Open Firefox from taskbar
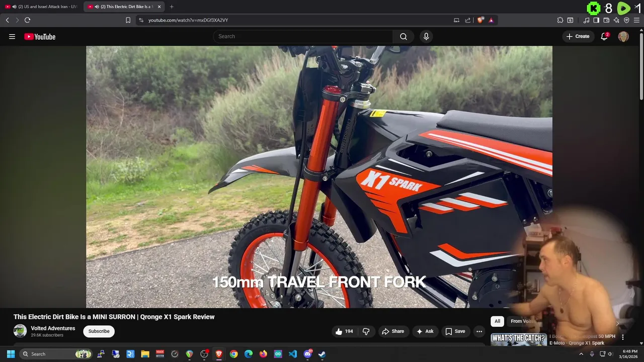Image resolution: width=644 pixels, height=362 pixels. coord(263,354)
